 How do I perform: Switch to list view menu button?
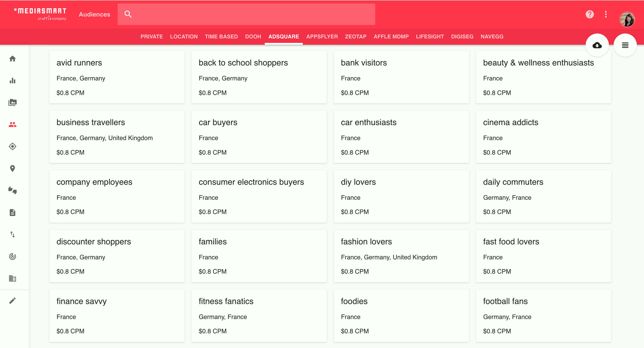coord(625,45)
